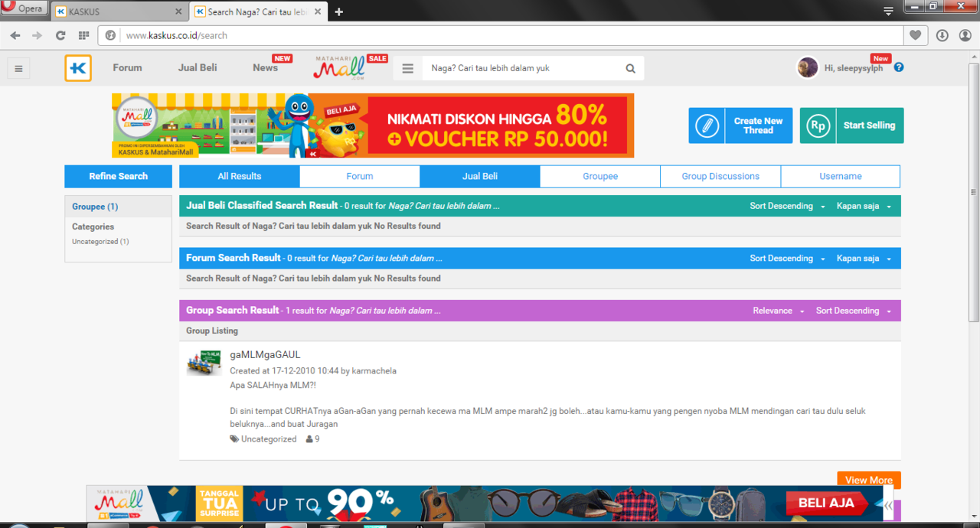The height and width of the screenshot is (528, 980).
Task: Open Kapan saja dropdown in Jual Beli results
Action: pyautogui.click(x=864, y=206)
